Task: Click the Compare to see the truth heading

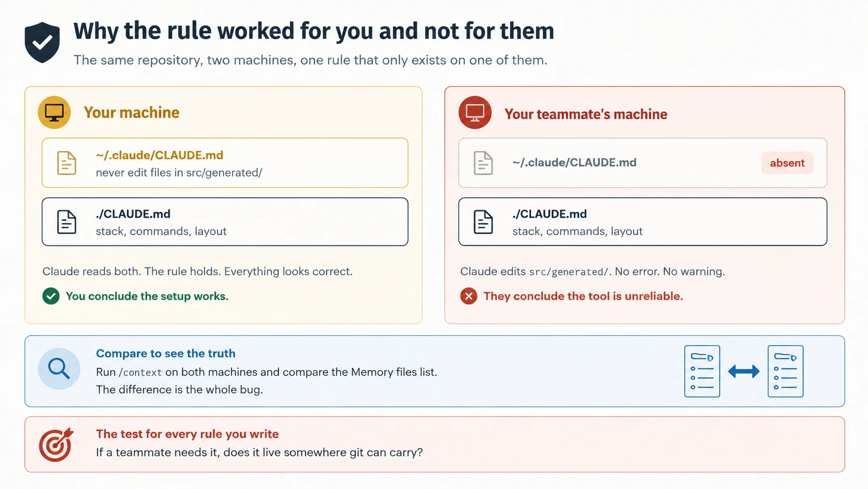Action: [x=166, y=353]
